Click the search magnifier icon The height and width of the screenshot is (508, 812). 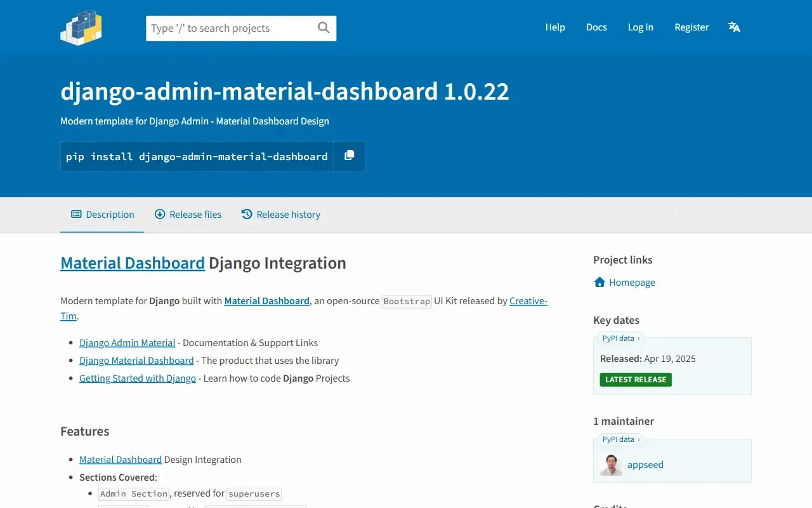pos(324,27)
